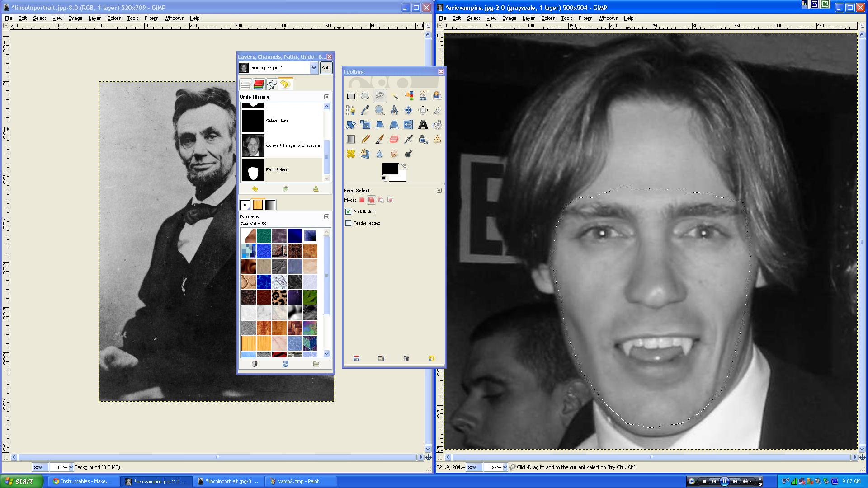Switch to the Layers tab in dialog
Image resolution: width=868 pixels, height=488 pixels.
click(x=245, y=84)
